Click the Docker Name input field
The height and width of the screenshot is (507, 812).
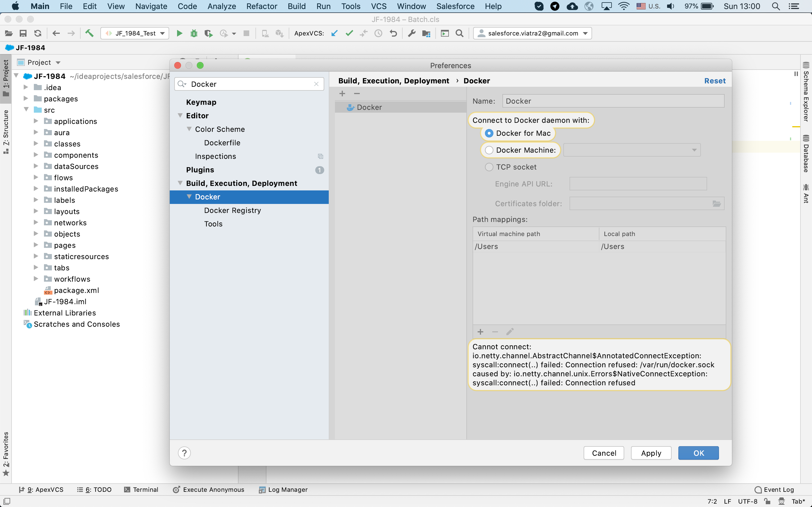(613, 101)
